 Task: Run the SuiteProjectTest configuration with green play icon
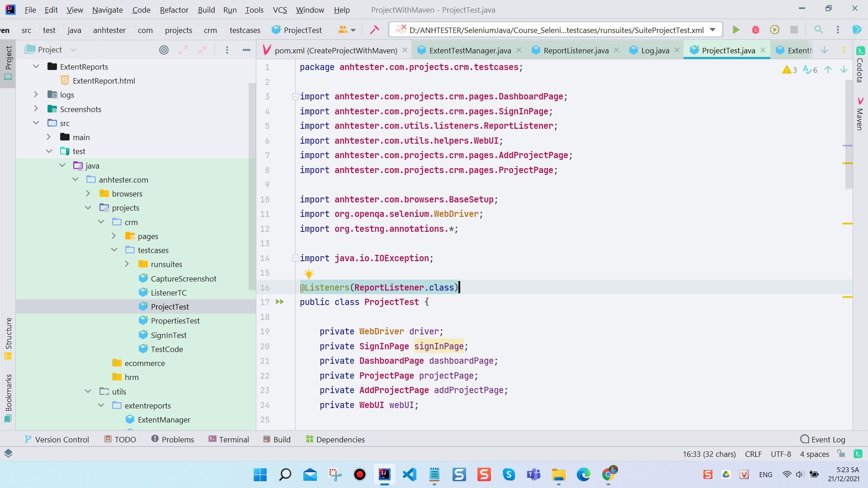pos(736,30)
